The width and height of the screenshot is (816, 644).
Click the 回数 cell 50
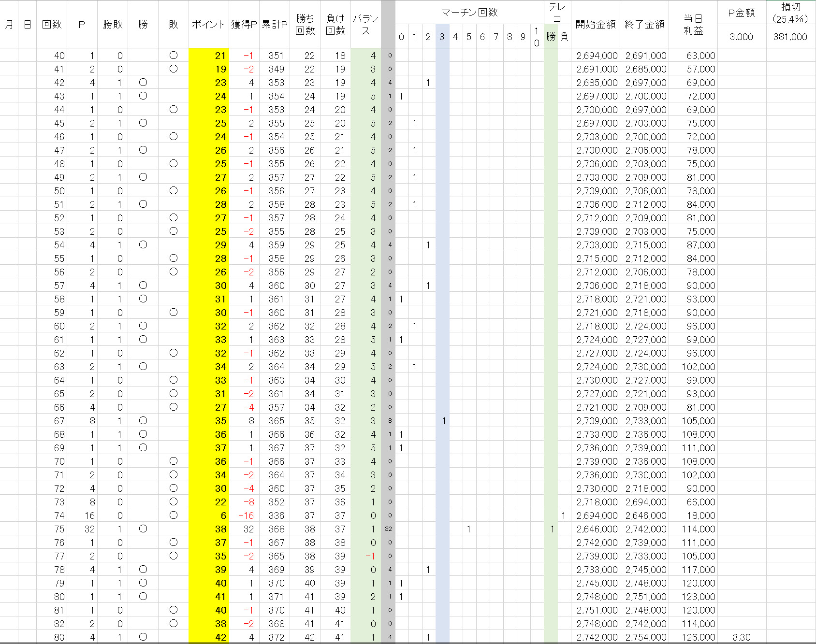point(52,191)
